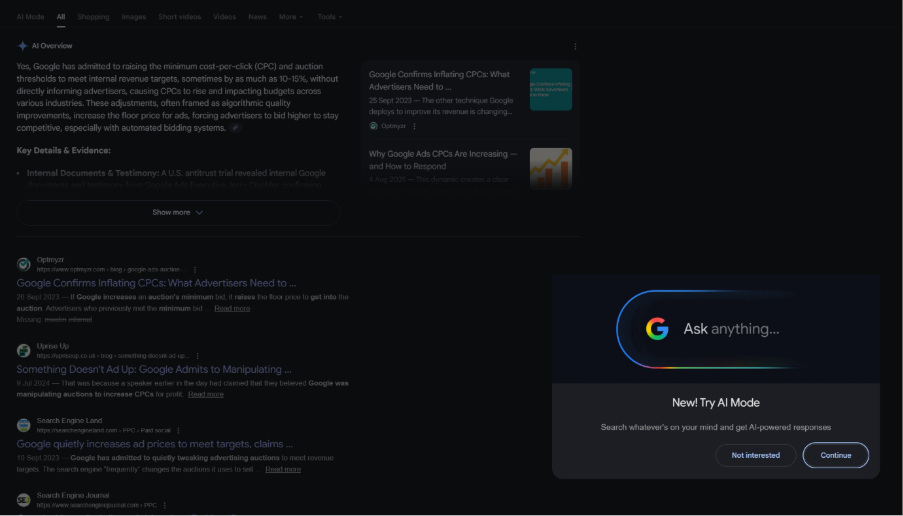Open the Videos tab

click(225, 17)
